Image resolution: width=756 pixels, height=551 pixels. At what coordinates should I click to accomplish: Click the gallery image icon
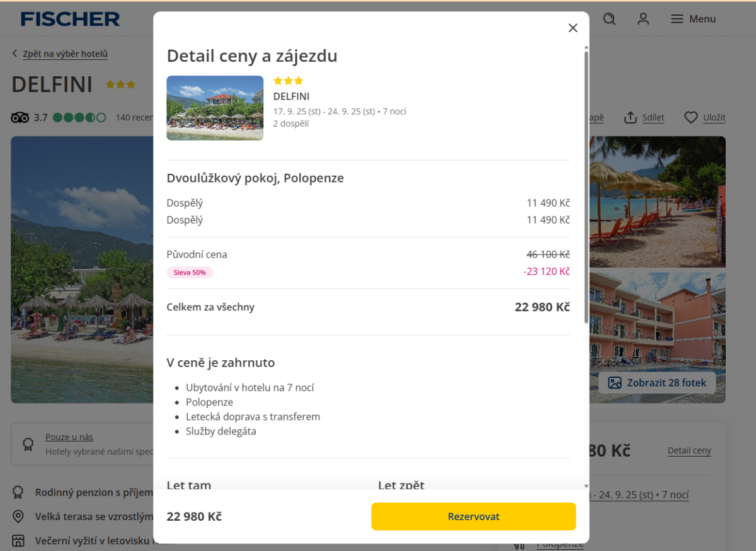[x=615, y=383]
